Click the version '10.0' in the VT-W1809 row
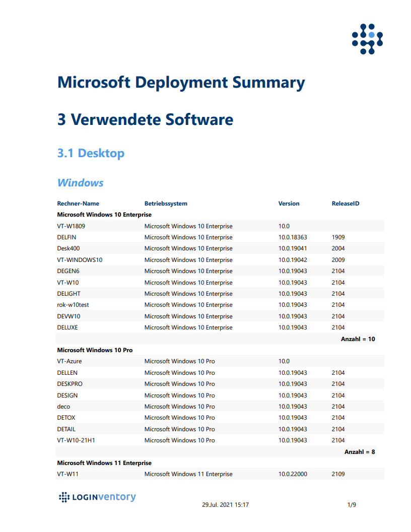 click(284, 226)
